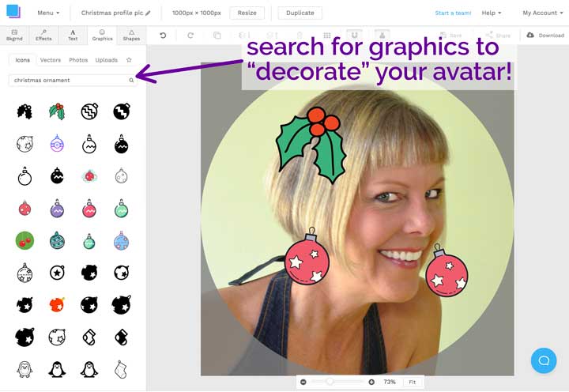Open the My Account dropdown
This screenshot has width=569, height=392.
click(543, 13)
